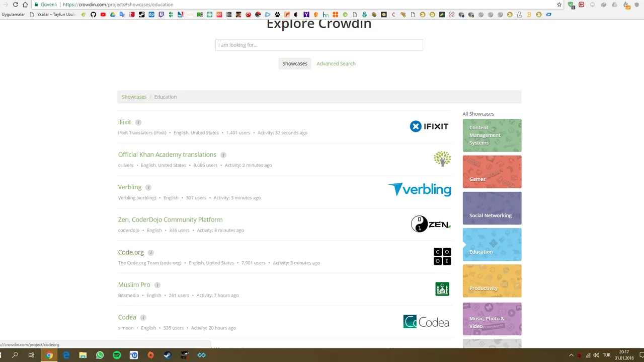Open the Verbling logo image
This screenshot has width=644, height=362.
420,189
